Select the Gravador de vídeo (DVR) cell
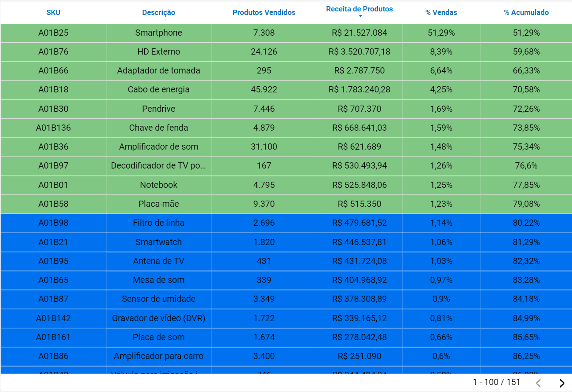Image resolution: width=572 pixels, height=392 pixels. (x=158, y=318)
